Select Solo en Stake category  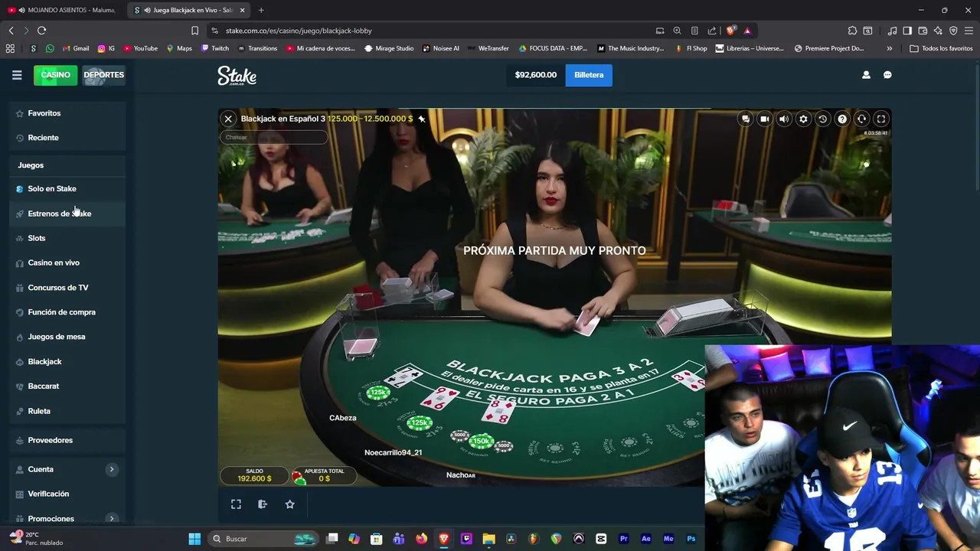(x=67, y=188)
